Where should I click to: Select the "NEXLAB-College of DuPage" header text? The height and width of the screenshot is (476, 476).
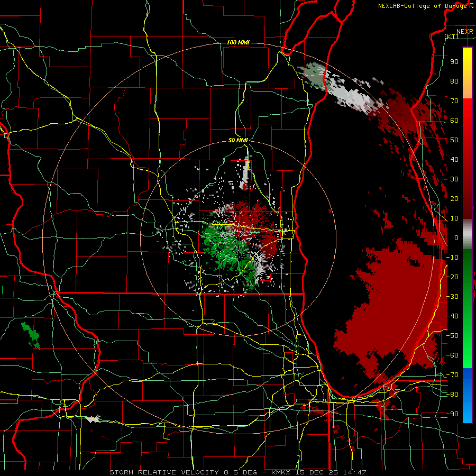click(x=422, y=6)
